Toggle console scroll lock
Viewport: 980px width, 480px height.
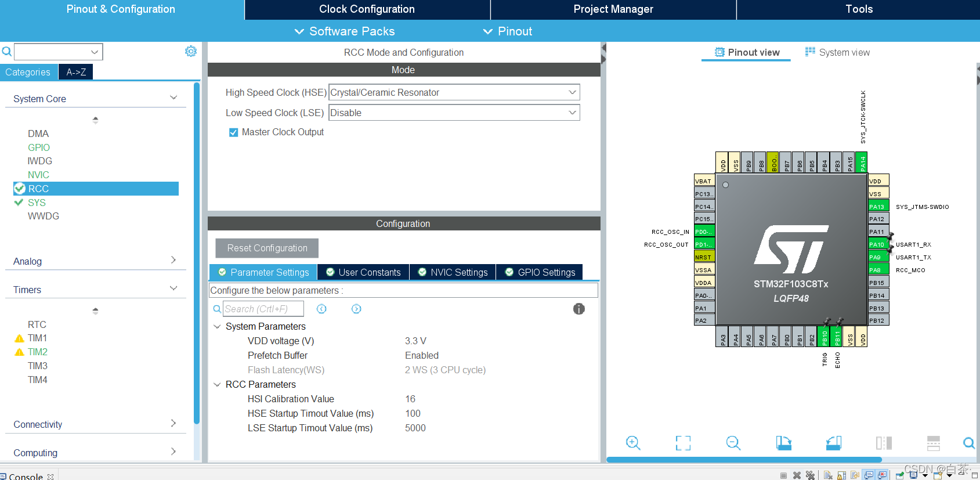841,475
